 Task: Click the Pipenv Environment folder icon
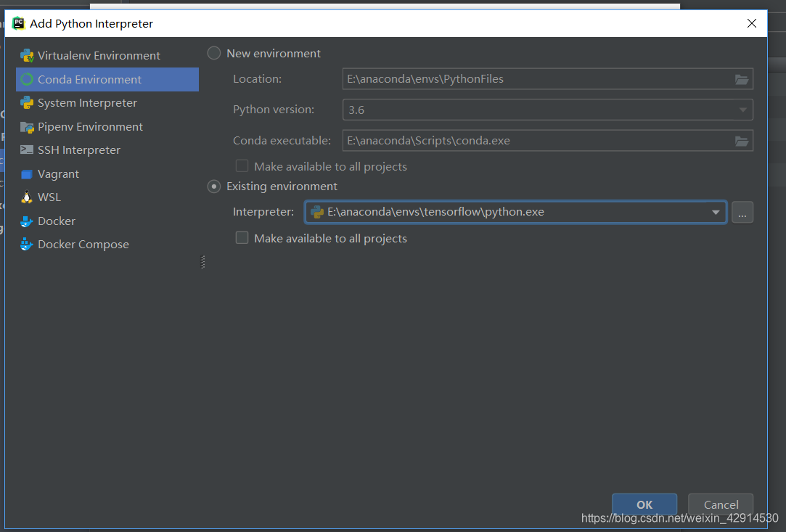point(27,127)
